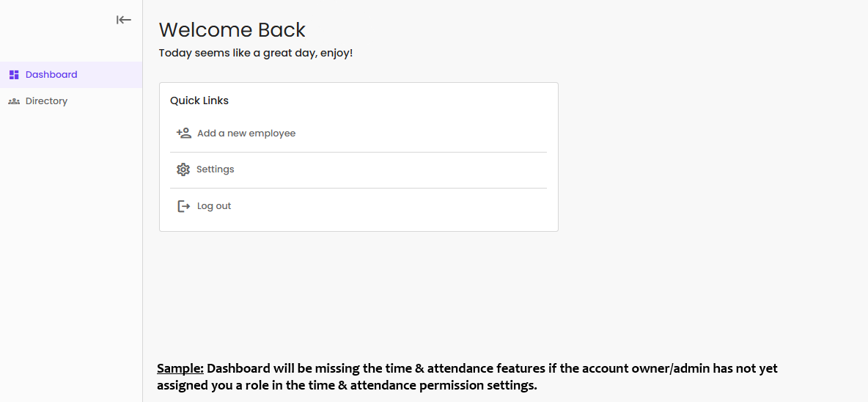Click the underlined "Sample:" label
Screen dimensions: 868x402
[180, 368]
